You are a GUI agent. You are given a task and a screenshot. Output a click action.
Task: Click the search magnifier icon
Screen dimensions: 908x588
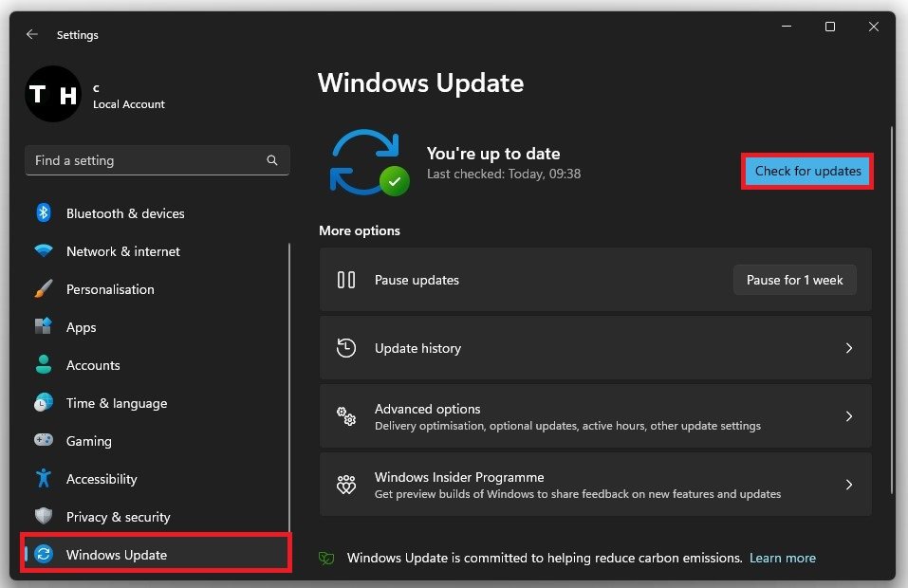(x=272, y=161)
